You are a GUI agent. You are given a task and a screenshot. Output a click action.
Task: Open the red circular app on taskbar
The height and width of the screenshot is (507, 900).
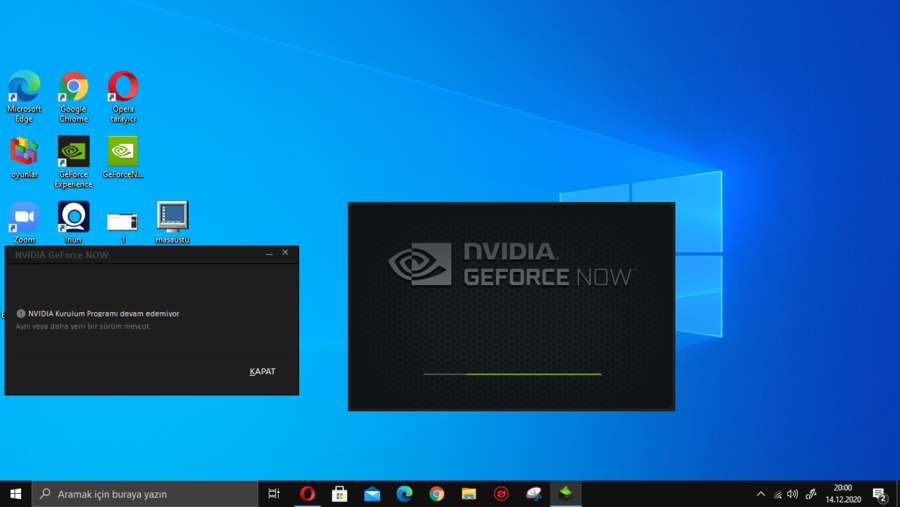(x=501, y=494)
